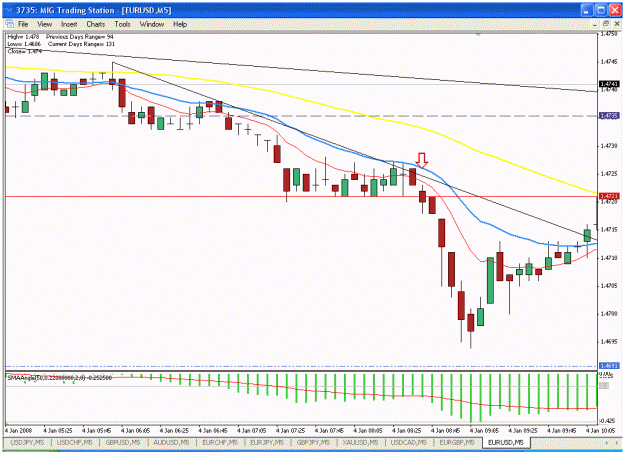Click the 1.4741 price label on axis
The width and height of the screenshot is (625, 452).
pyautogui.click(x=609, y=84)
